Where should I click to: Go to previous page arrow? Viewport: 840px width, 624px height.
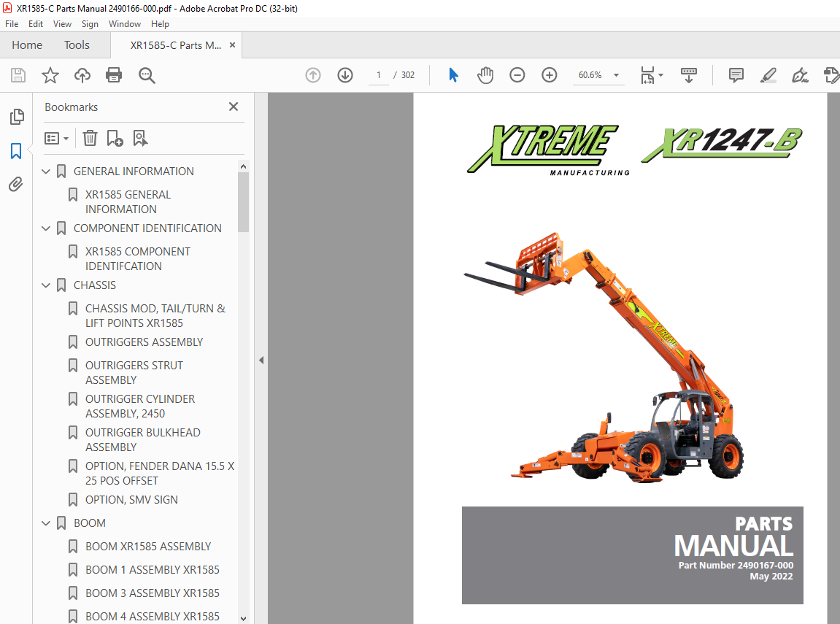click(x=313, y=75)
